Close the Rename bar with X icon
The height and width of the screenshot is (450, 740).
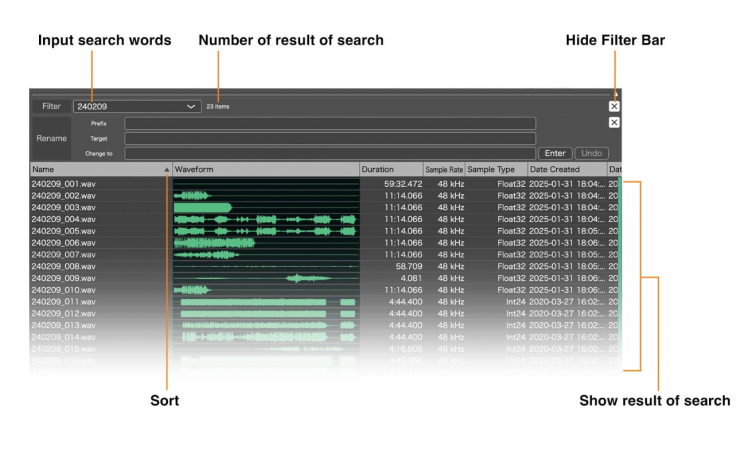tap(614, 123)
